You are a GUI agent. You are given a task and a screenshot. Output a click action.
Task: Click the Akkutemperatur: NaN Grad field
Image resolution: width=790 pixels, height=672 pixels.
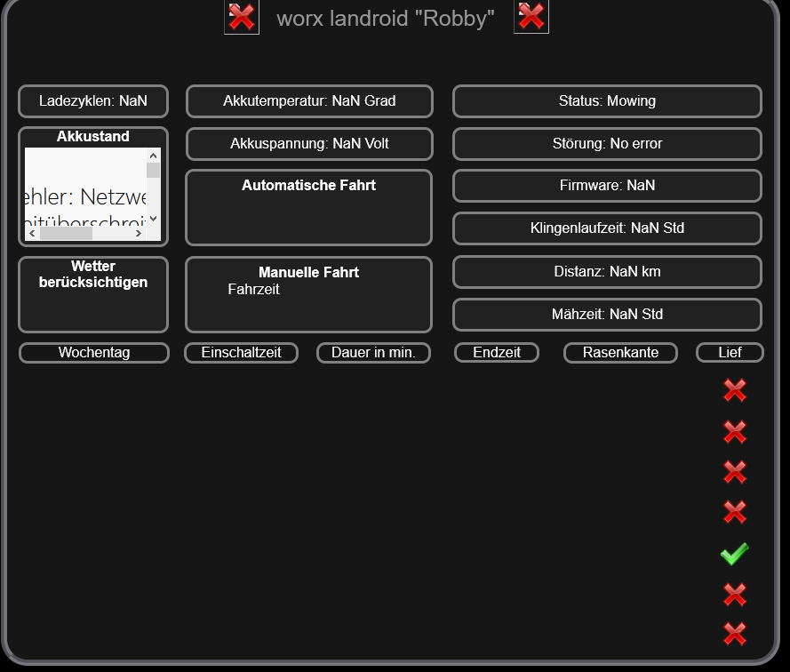point(309,100)
